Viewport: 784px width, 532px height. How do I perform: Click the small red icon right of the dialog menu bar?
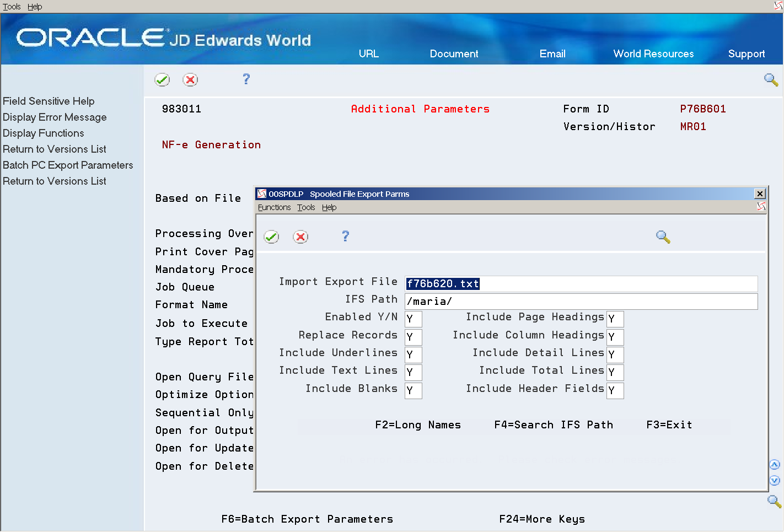click(761, 207)
